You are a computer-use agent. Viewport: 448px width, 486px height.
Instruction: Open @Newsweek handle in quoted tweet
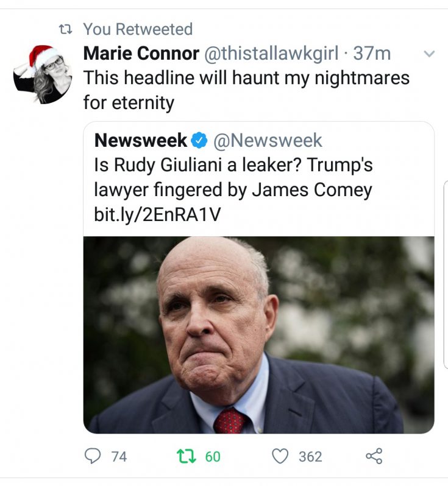(268, 141)
